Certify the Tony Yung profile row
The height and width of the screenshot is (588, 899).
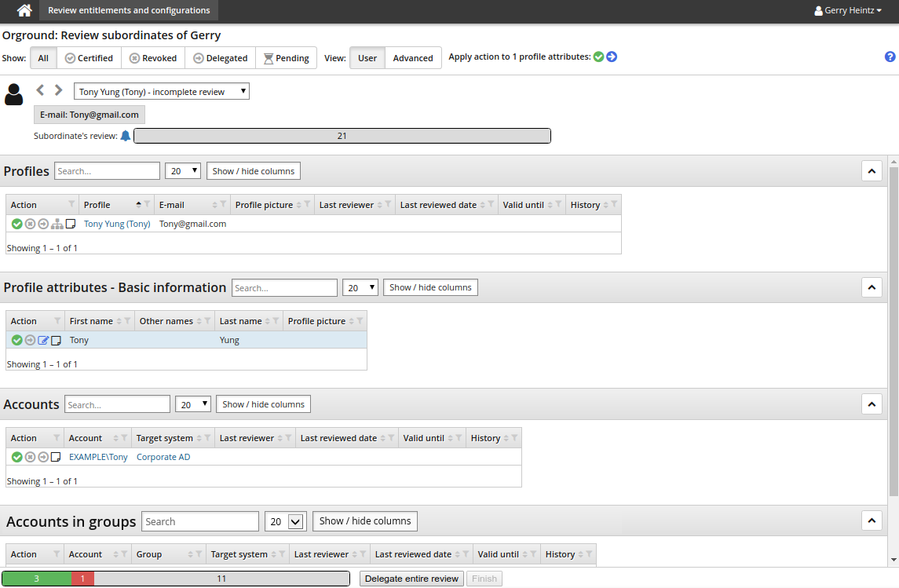[17, 224]
